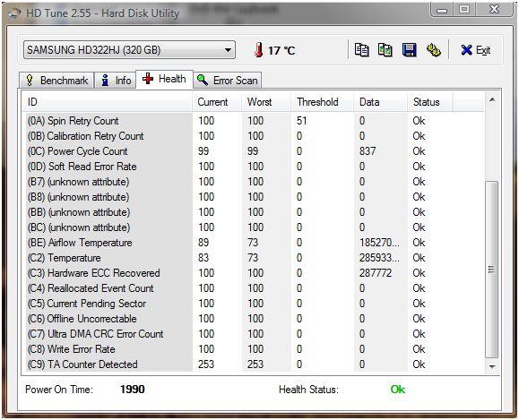Click the thermometer temperature icon
This screenshot has width=519, height=420.
[259, 50]
